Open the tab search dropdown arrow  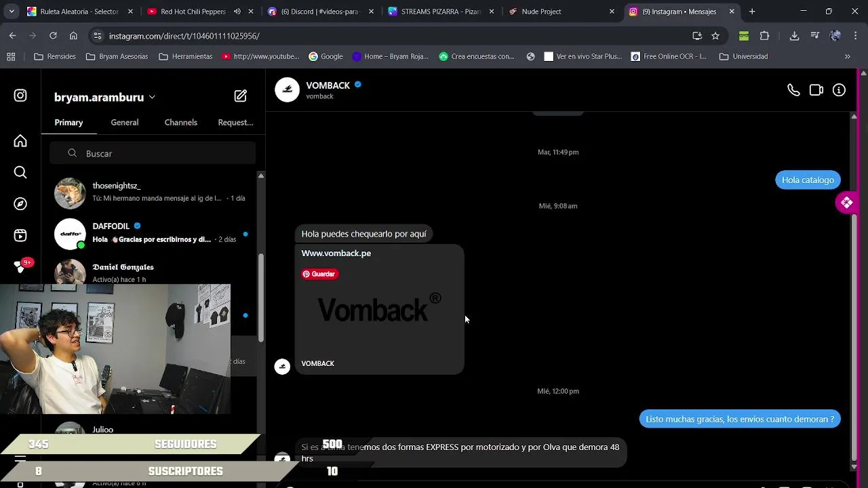[x=12, y=12]
